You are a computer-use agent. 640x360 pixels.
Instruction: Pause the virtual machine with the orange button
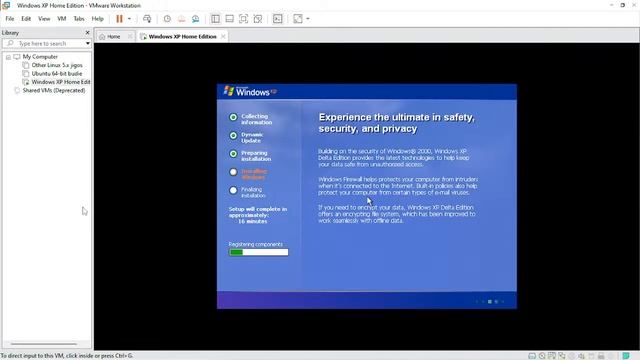point(119,19)
